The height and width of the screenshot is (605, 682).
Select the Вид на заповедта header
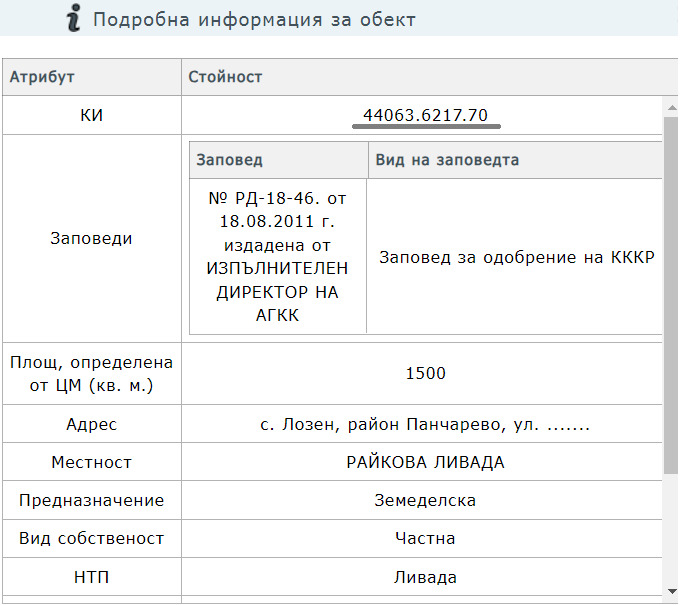tap(447, 160)
